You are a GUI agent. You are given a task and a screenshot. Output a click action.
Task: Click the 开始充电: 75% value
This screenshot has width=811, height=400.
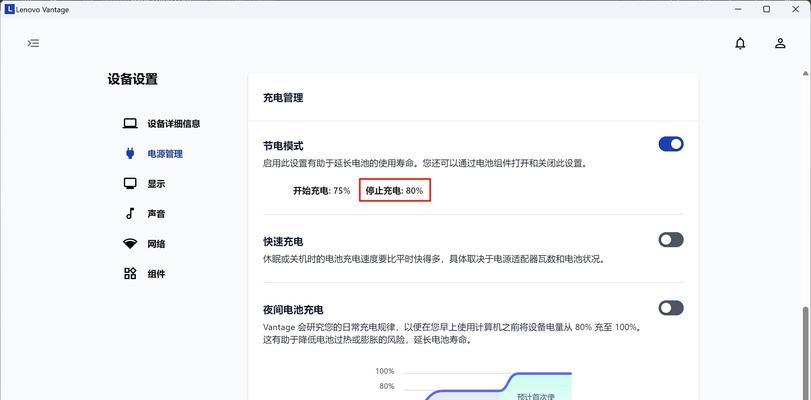(x=322, y=190)
